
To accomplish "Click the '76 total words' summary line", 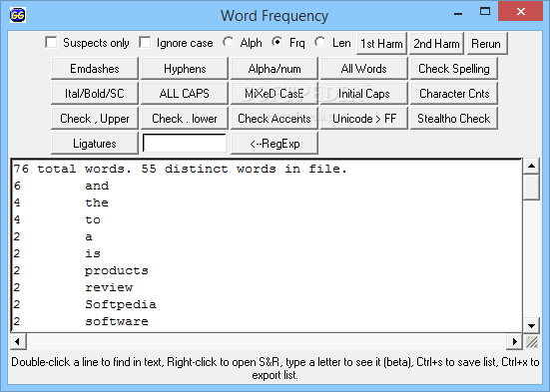I will tap(181, 169).
